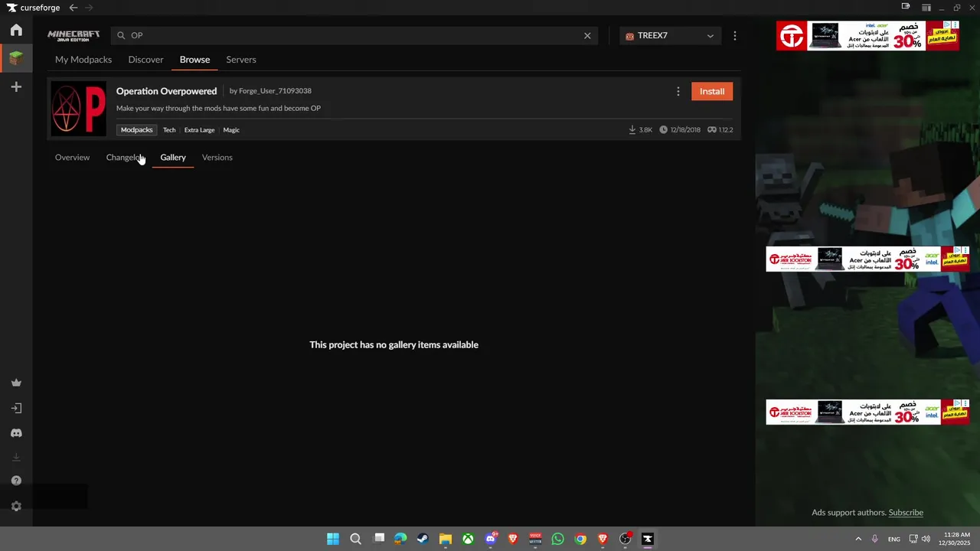Open the three-dot menu beside TREEX7
The image size is (980, 551).
point(735,35)
